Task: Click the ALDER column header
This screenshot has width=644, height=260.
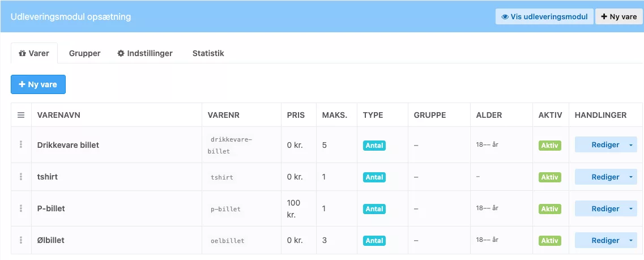Action: pyautogui.click(x=489, y=115)
